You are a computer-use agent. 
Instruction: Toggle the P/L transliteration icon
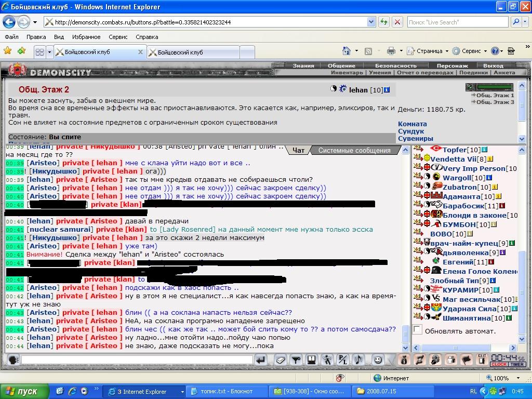[x=343, y=360]
